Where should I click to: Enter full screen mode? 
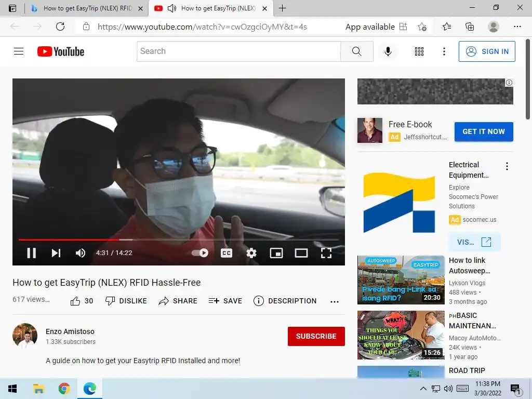[326, 253]
